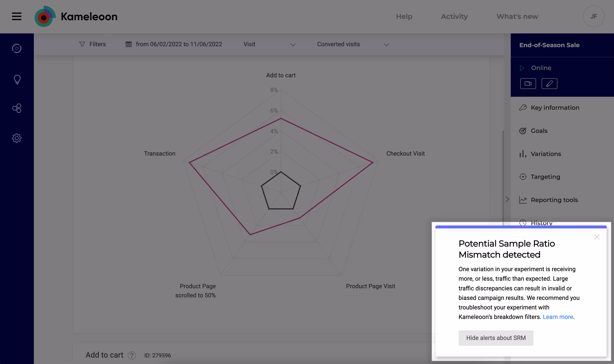
Task: Open the Goals panel section
Action: pos(539,131)
